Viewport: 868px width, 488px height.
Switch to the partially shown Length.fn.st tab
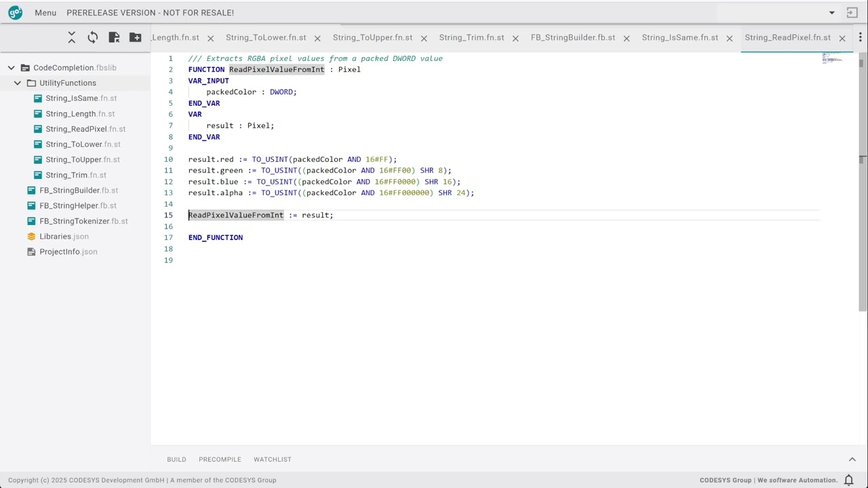[175, 38]
